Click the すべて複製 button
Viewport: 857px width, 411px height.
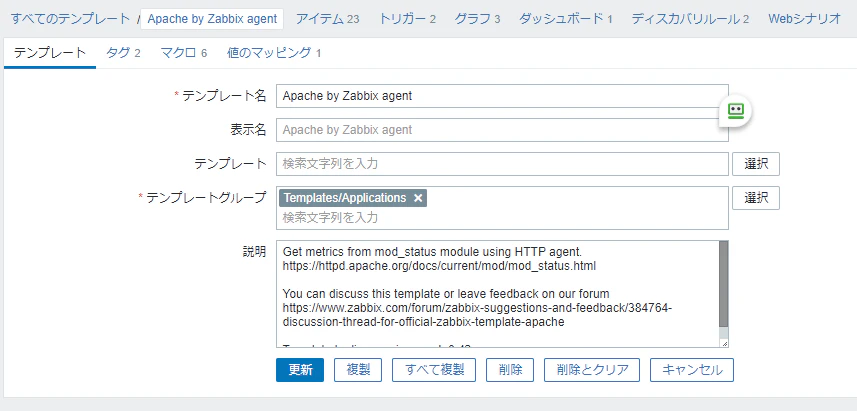point(434,370)
